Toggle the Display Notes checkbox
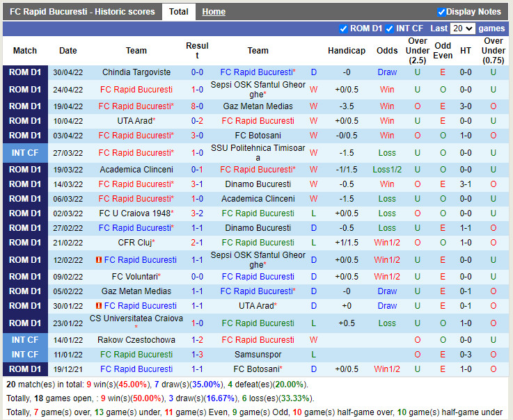This screenshot has height=420, width=513. coord(441,12)
